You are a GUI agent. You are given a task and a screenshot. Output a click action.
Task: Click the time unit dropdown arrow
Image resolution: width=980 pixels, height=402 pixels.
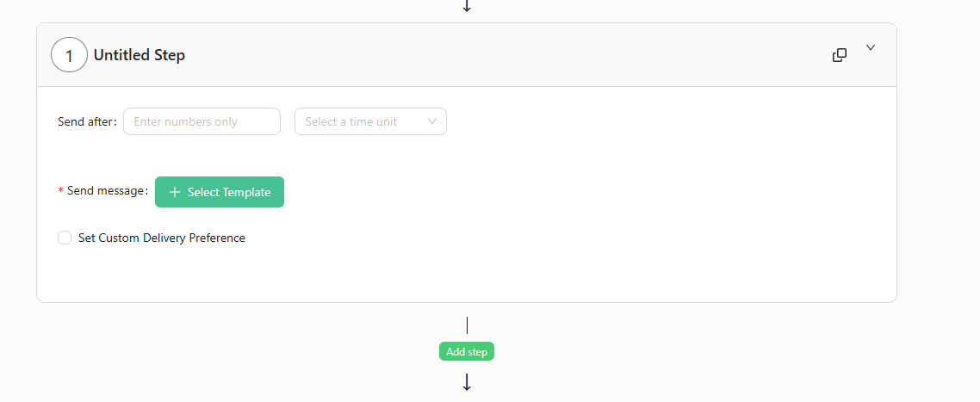click(x=432, y=121)
